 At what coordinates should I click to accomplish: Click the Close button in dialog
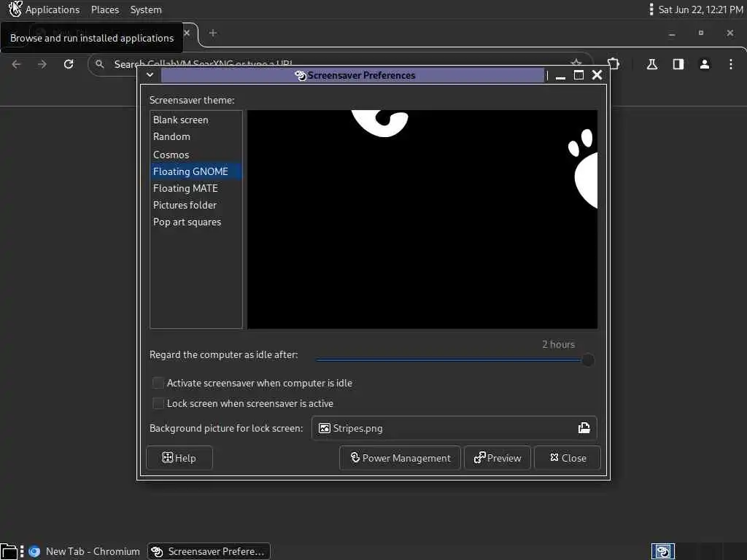(568, 458)
